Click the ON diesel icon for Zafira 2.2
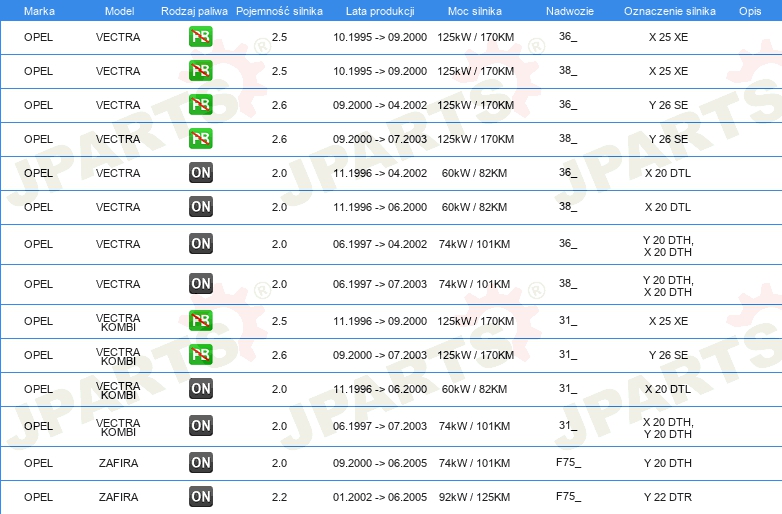 click(200, 497)
